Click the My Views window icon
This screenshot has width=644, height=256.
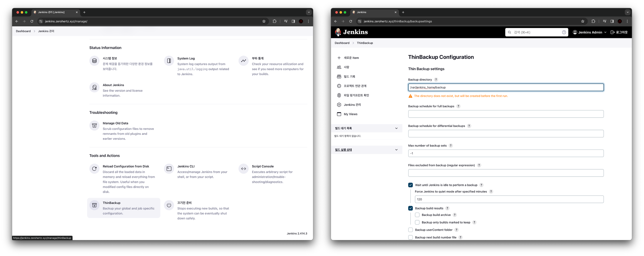[339, 114]
